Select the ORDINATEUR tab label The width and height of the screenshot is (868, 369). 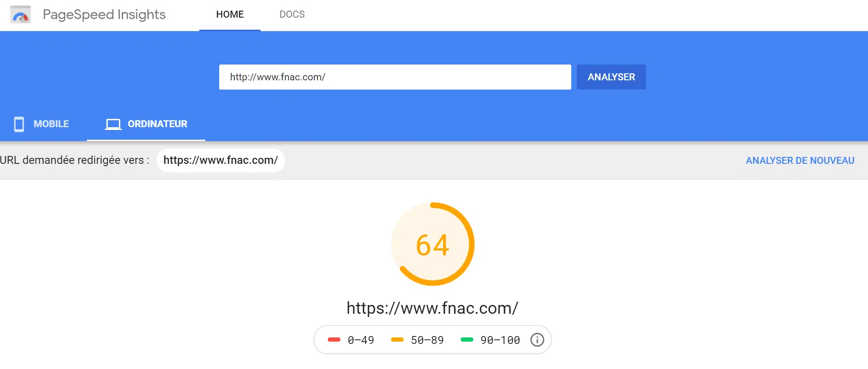157,124
